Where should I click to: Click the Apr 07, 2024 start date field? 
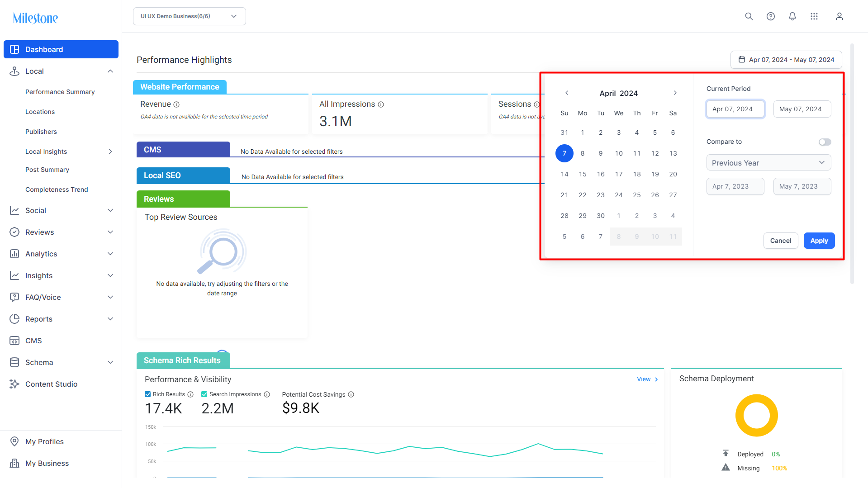735,109
